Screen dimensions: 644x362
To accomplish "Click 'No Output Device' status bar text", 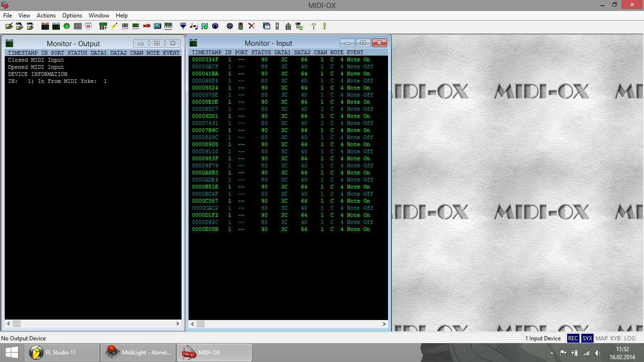I will (24, 338).
